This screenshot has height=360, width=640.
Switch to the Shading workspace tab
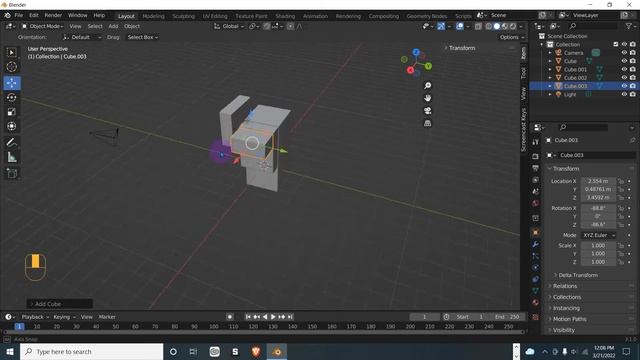tap(285, 16)
